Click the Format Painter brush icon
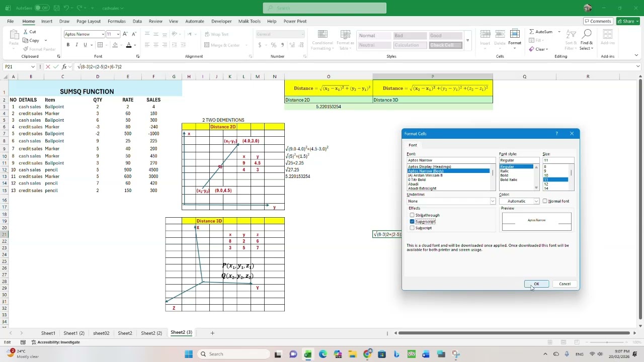Image resolution: width=644 pixels, height=362 pixels. [x=25, y=49]
